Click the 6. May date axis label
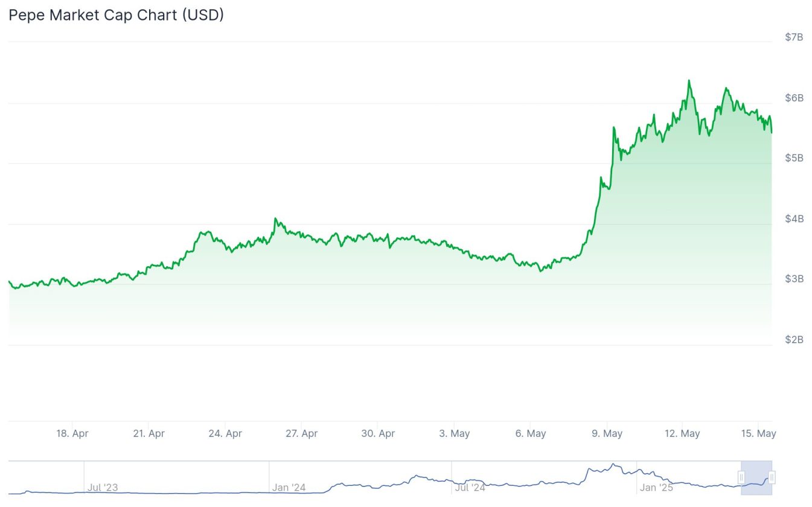The image size is (812, 507). 531,433
